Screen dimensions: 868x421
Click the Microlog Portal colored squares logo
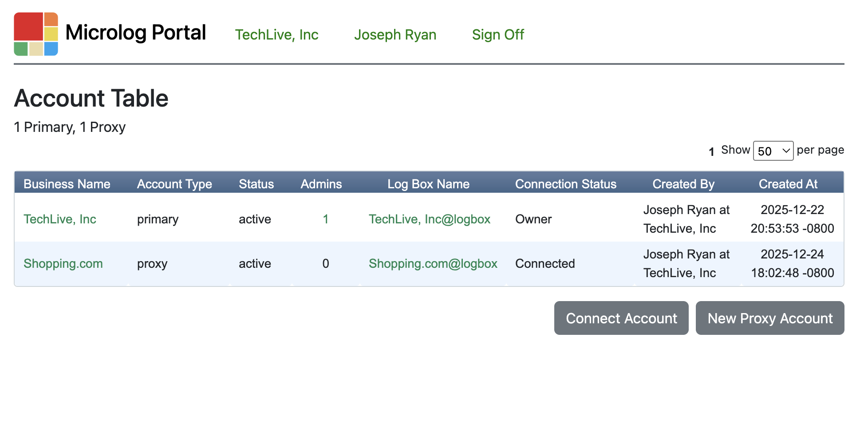pos(36,34)
